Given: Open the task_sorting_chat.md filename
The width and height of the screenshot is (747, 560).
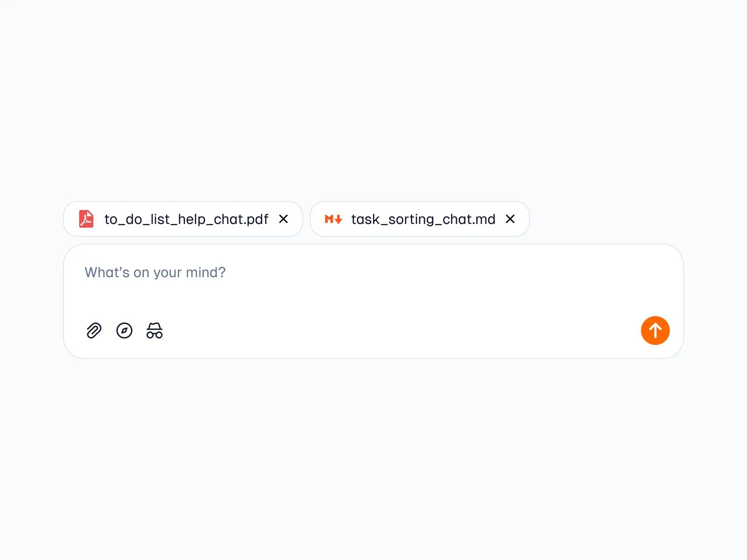Looking at the screenshot, I should tap(423, 219).
